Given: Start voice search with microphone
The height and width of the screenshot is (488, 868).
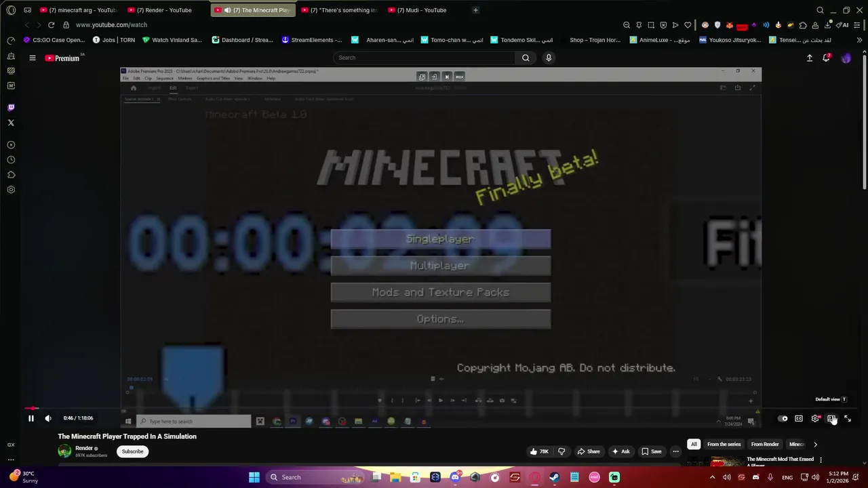Looking at the screenshot, I should click(x=549, y=58).
